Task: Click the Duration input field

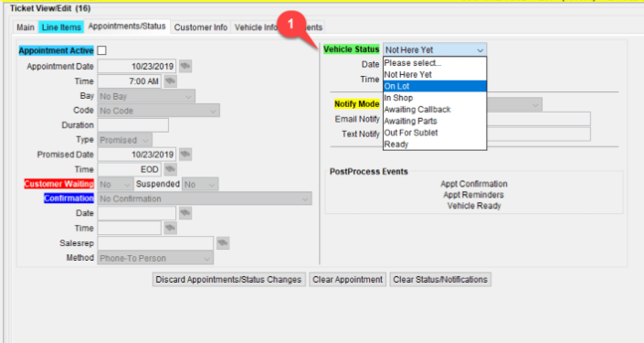Action: coord(132,125)
